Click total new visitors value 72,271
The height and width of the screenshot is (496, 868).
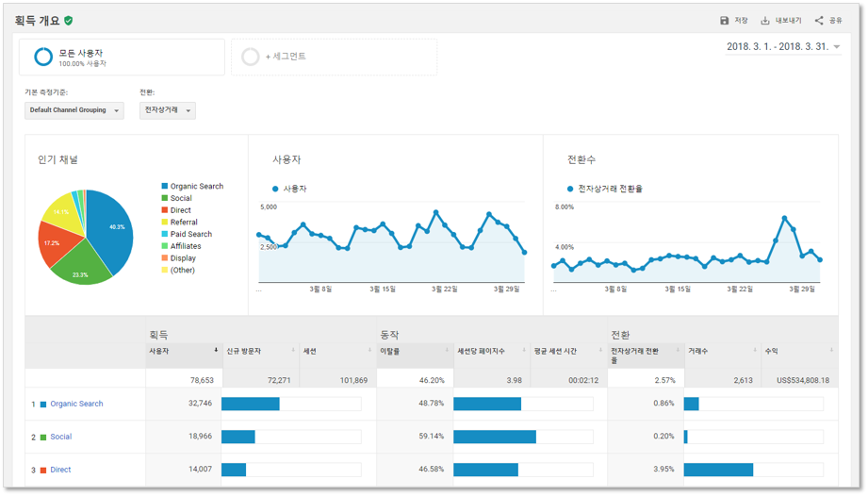coord(279,380)
